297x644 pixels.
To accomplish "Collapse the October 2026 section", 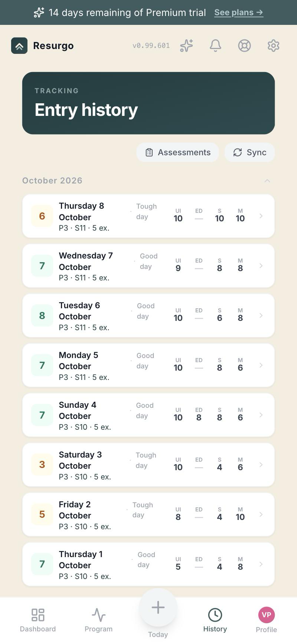I will click(x=267, y=181).
